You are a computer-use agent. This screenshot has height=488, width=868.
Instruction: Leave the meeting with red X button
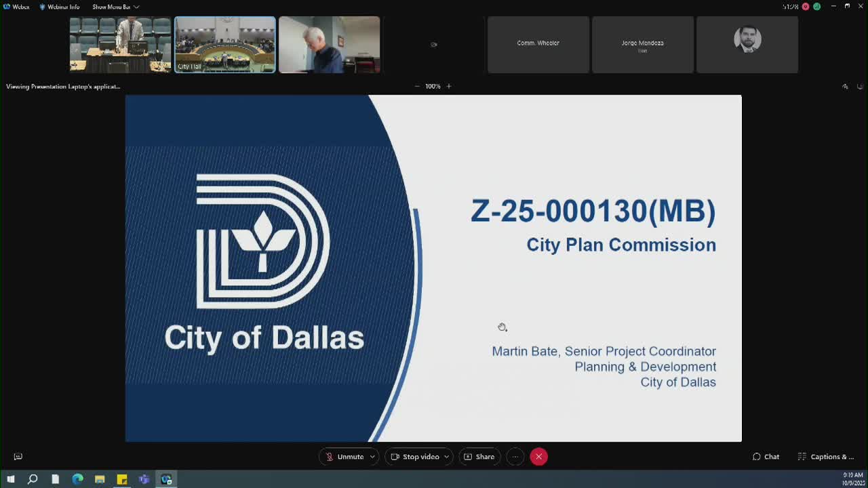[x=538, y=457]
